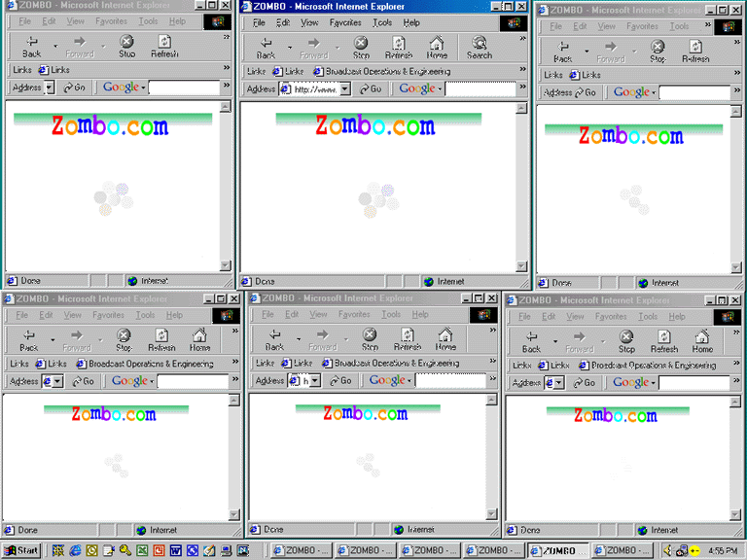Click Go in the active window address bar
Image resolution: width=747 pixels, height=560 pixels.
click(371, 88)
